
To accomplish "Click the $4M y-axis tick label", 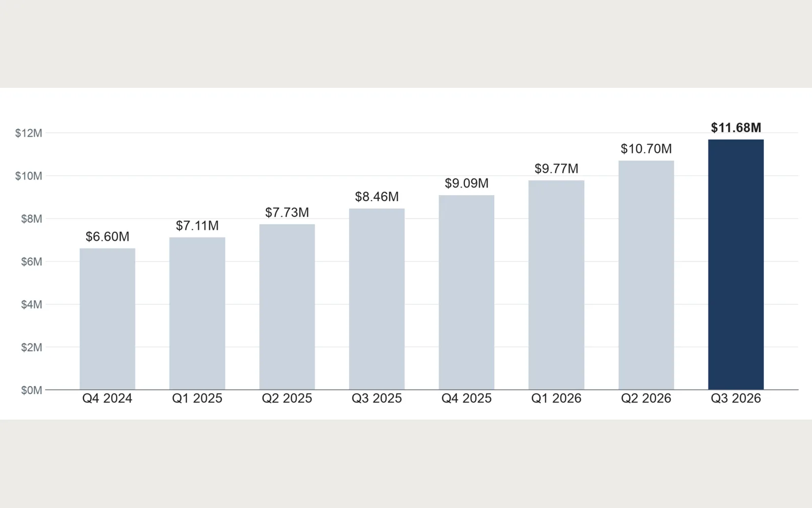I will [31, 304].
